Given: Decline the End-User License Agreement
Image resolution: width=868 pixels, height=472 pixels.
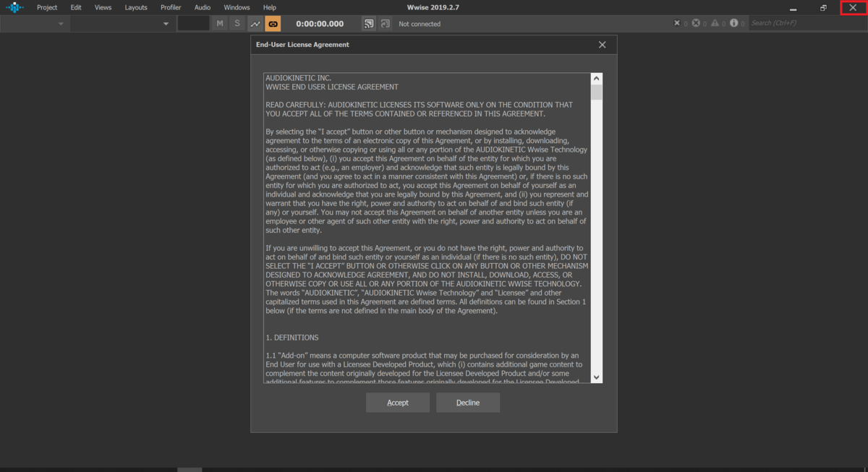Looking at the screenshot, I should click(468, 403).
